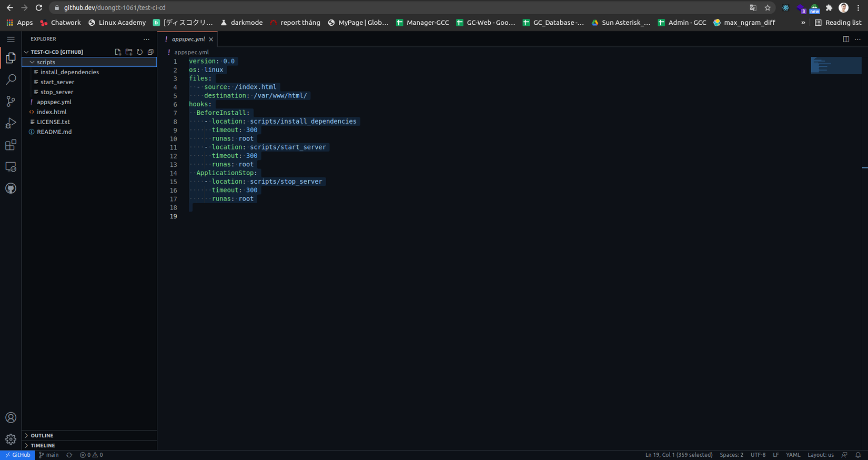Open Run and Debug view
The height and width of the screenshot is (460, 868).
(11, 123)
